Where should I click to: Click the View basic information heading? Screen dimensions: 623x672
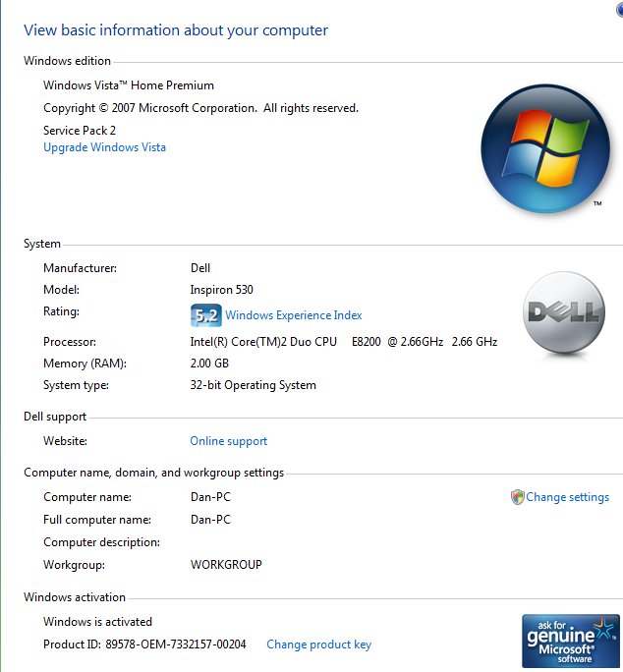(x=176, y=30)
